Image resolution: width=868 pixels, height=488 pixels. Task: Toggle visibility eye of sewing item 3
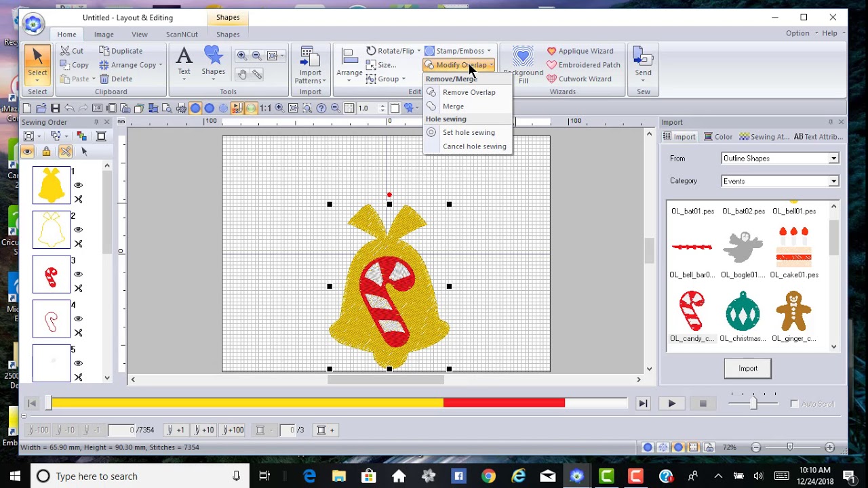pos(79,274)
